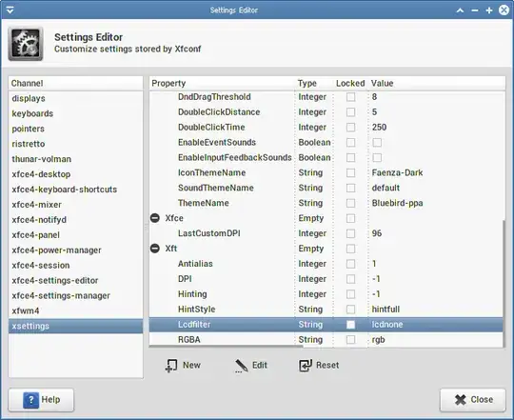Screen dimensions: 514x420
Task: Toggle Locked checkbox for ThemeName
Action: (350, 203)
